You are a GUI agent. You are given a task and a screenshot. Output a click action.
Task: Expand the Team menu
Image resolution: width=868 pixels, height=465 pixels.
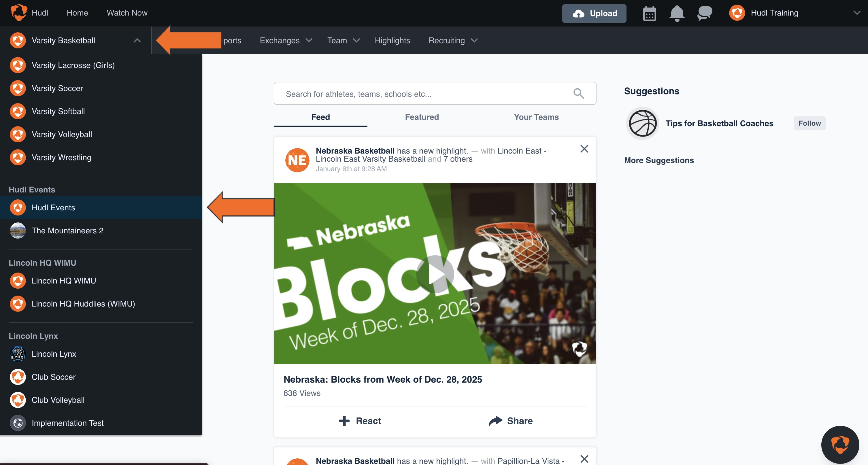coord(343,40)
